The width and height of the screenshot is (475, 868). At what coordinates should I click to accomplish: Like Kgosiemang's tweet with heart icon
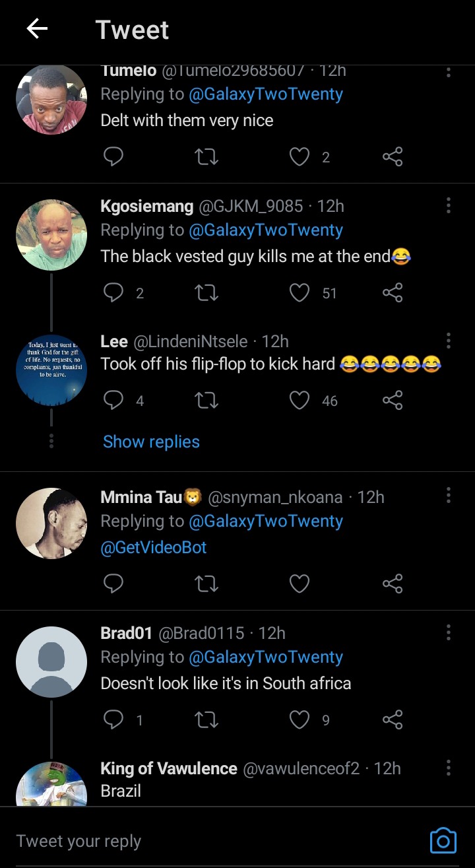(300, 292)
